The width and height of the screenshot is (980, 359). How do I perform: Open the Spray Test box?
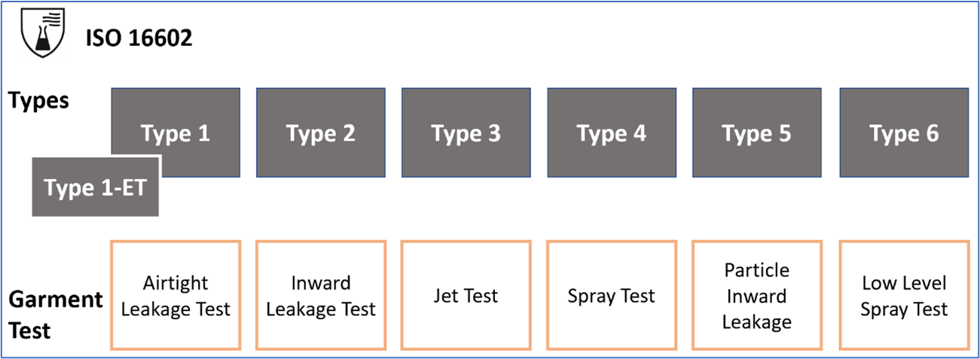[x=612, y=295]
